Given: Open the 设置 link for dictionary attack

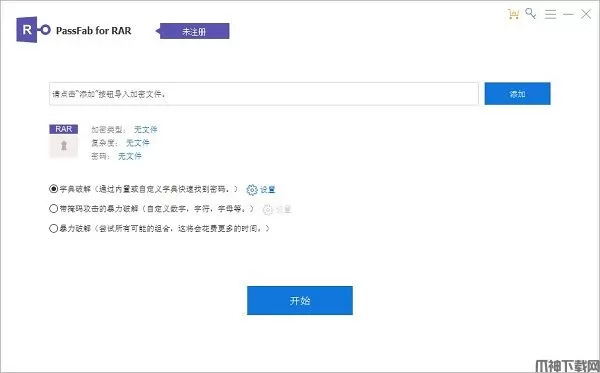Looking at the screenshot, I should (267, 189).
